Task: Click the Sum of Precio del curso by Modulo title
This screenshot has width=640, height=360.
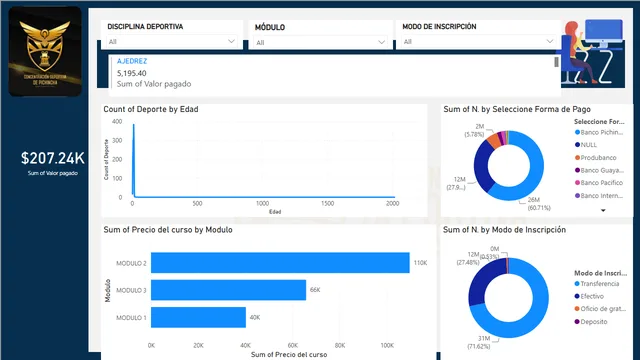Action: pos(168,230)
